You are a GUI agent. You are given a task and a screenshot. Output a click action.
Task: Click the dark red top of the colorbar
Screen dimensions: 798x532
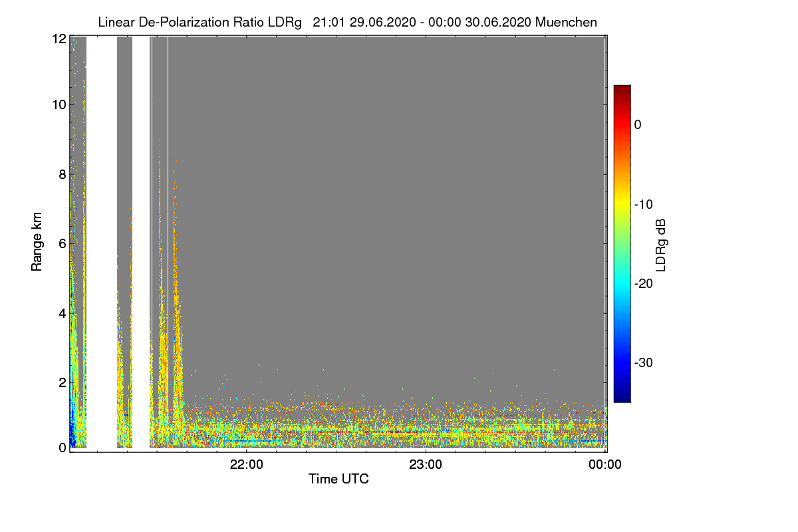click(622, 89)
